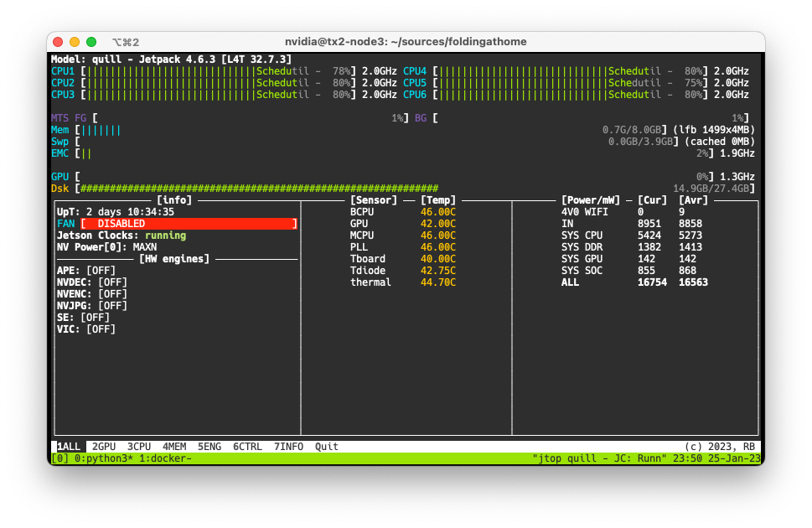Click the CPU2 label
The image size is (812, 528).
coord(63,83)
